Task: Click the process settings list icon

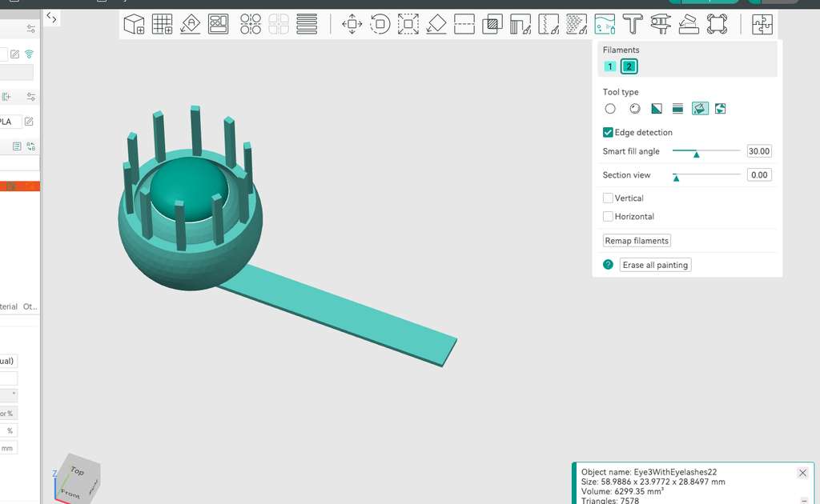Action: [x=17, y=146]
